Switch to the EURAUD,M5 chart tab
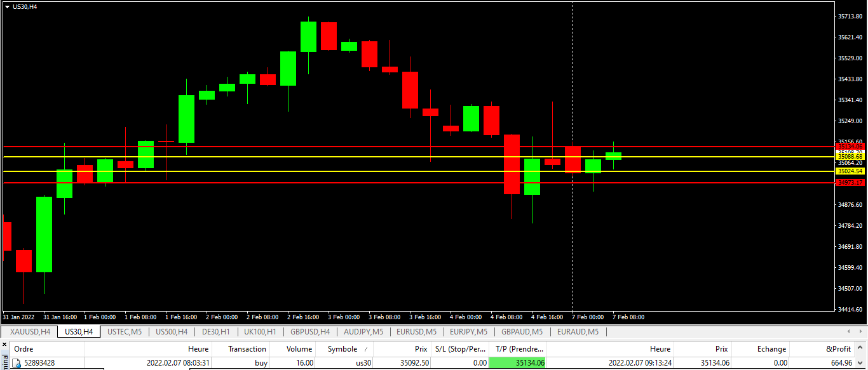 (578, 331)
